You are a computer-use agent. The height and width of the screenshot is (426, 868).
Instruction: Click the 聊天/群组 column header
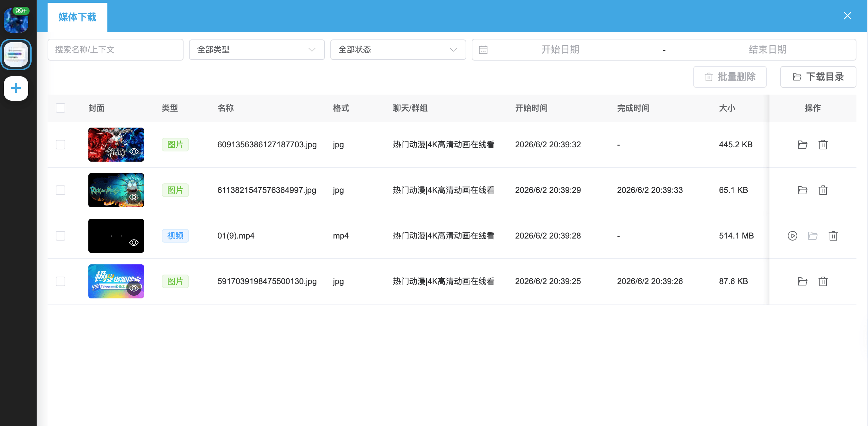pyautogui.click(x=410, y=108)
